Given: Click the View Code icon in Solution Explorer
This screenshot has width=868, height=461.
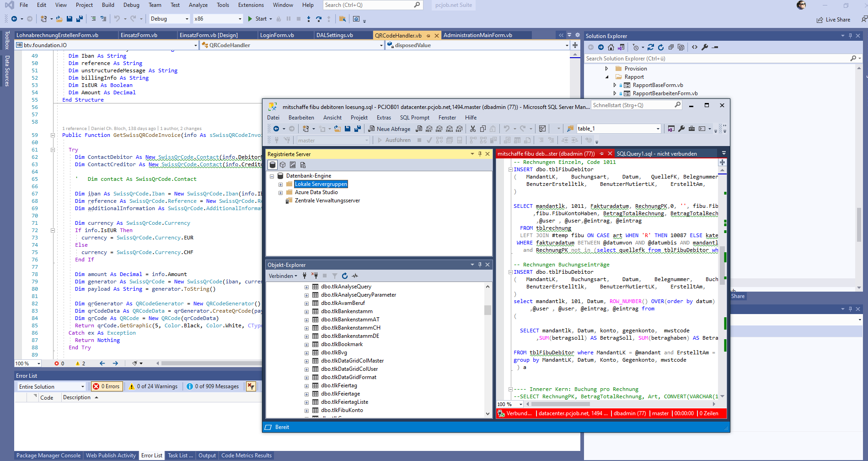Looking at the screenshot, I should (695, 47).
